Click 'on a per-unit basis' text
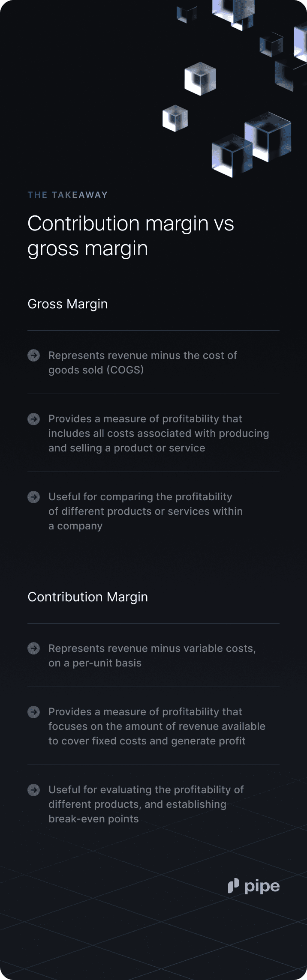Viewport: 307px width, 980px height. [95, 663]
